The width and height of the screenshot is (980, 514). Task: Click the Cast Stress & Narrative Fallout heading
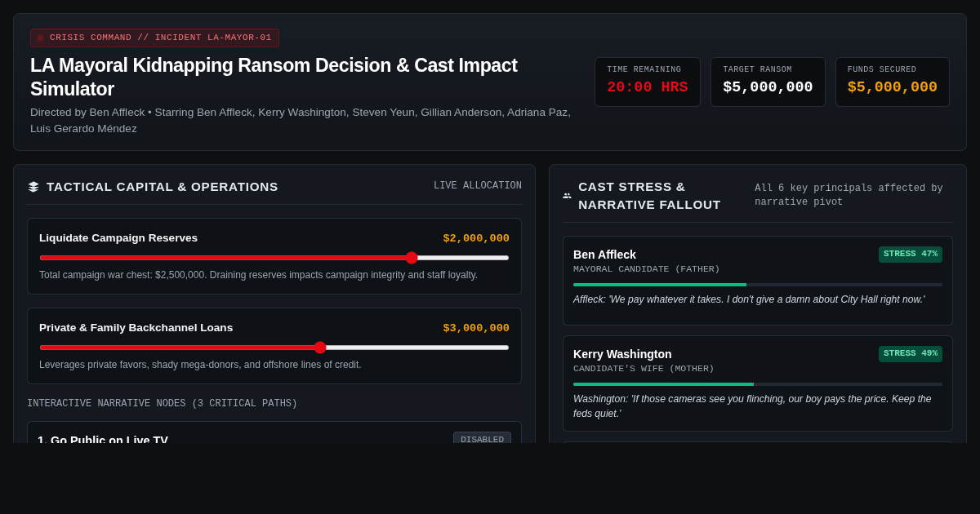click(x=649, y=196)
